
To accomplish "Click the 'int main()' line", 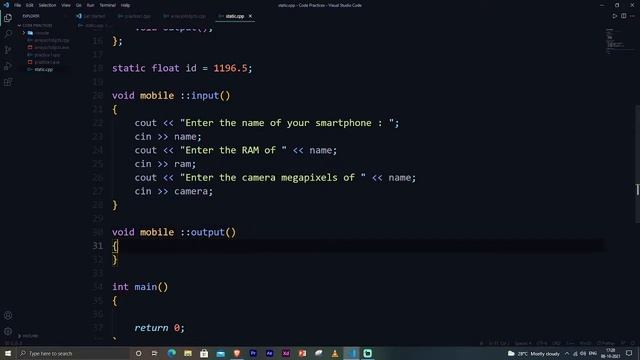I will click(140, 287).
